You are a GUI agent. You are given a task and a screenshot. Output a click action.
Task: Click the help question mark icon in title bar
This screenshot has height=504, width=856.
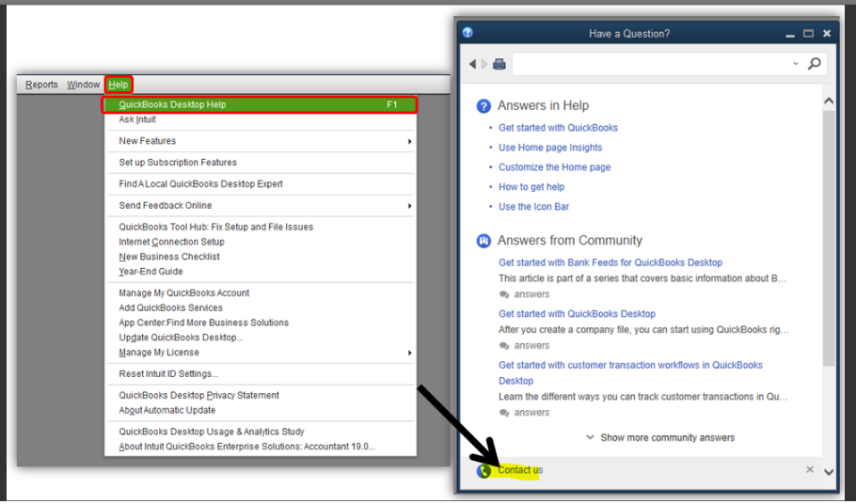(x=468, y=33)
